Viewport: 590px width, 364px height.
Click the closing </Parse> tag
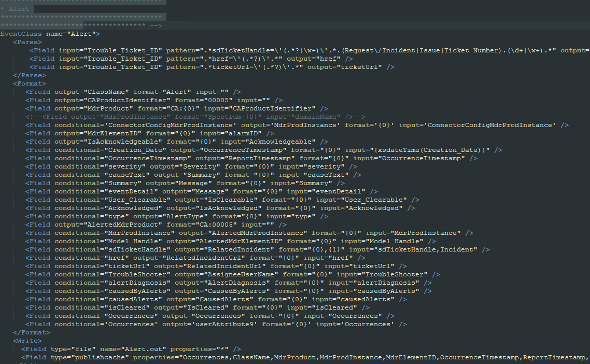point(30,75)
